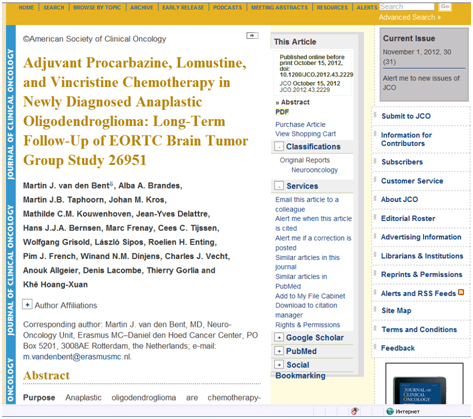The image size is (473, 419).
Task: Expand the PubMed section
Action: [x=279, y=351]
